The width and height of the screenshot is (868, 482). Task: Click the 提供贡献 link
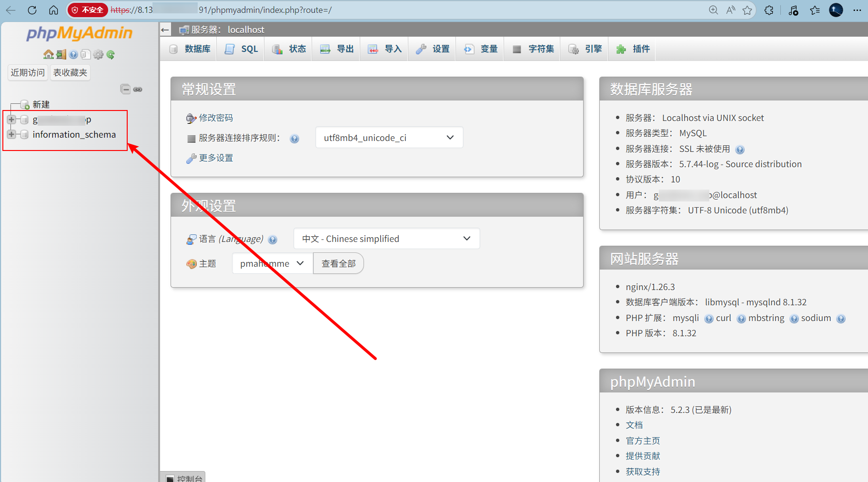click(x=643, y=456)
